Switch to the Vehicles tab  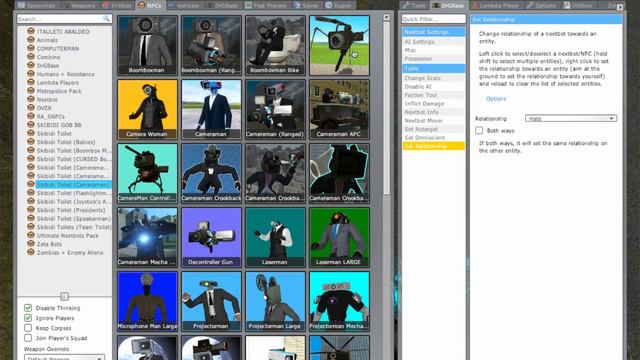pyautogui.click(x=184, y=5)
